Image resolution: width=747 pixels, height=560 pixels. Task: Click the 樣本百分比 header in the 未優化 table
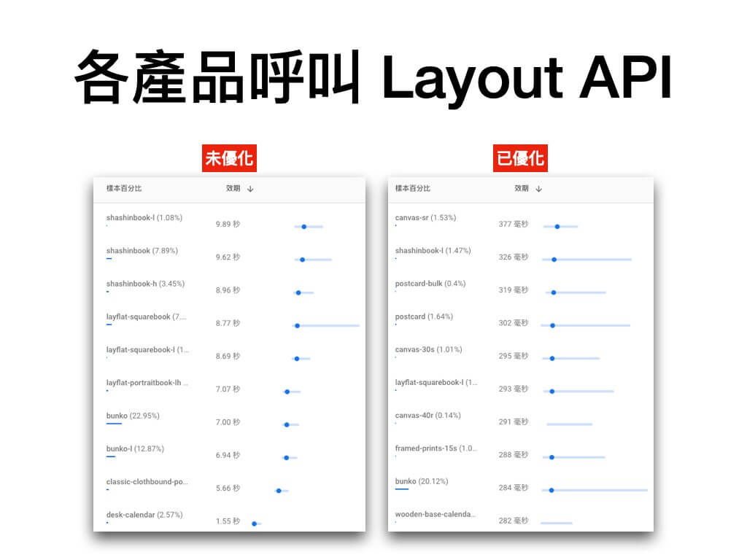point(124,189)
